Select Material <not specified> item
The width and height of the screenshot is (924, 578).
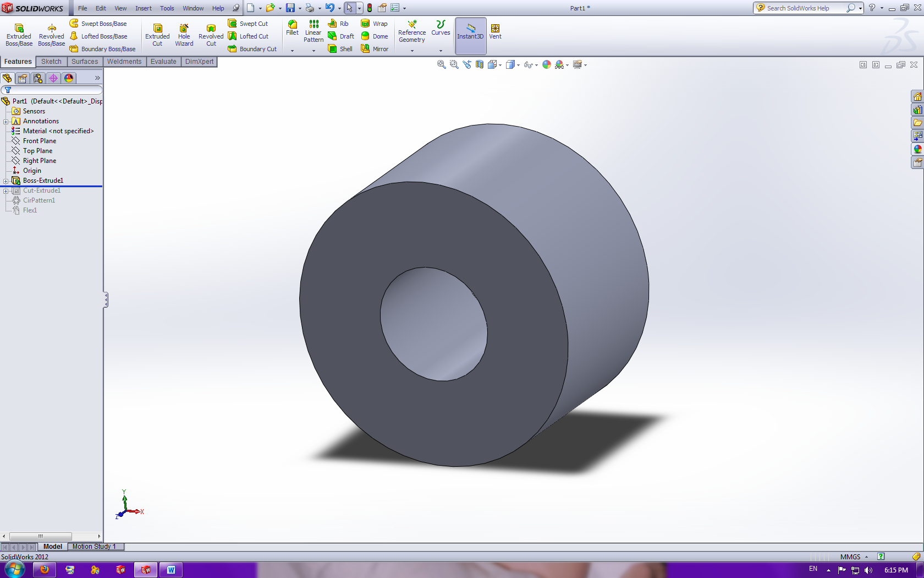point(58,131)
